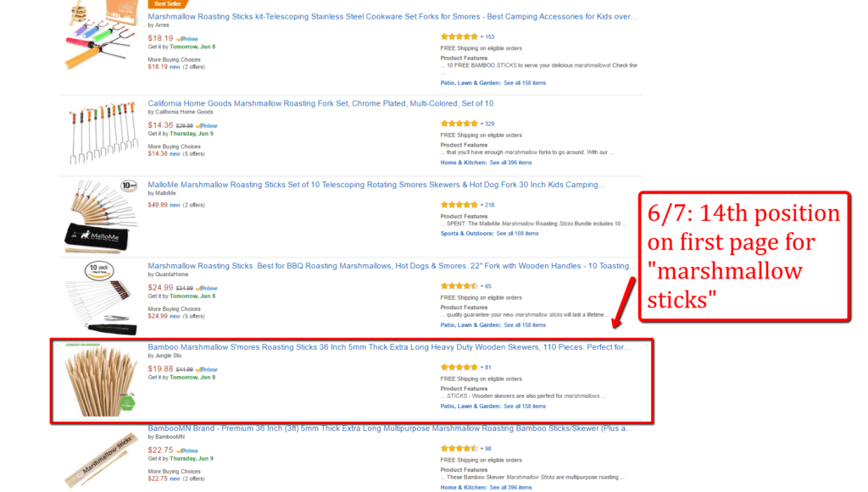Click the star rating for California Home Goods forks
The height and width of the screenshot is (492, 868).
pyautogui.click(x=459, y=124)
